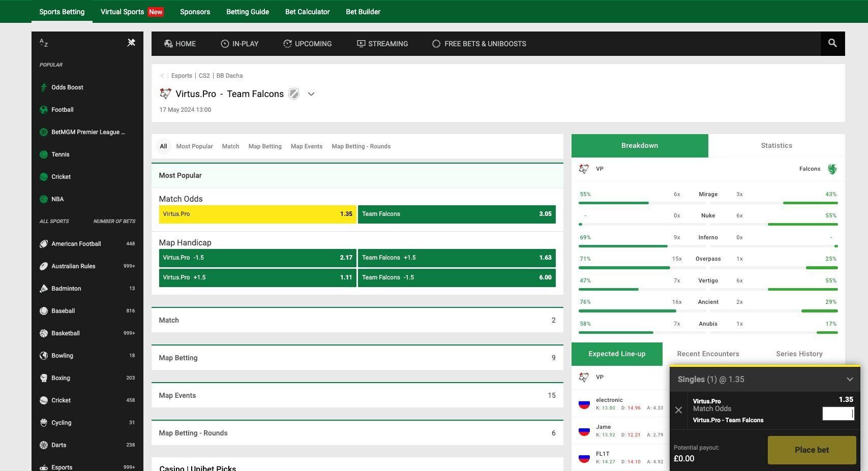Open the Betting Guide top link

248,12
